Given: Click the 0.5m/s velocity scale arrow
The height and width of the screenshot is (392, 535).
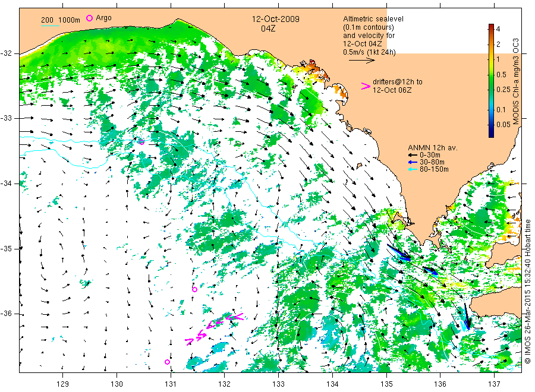Looking at the screenshot, I should (361, 61).
